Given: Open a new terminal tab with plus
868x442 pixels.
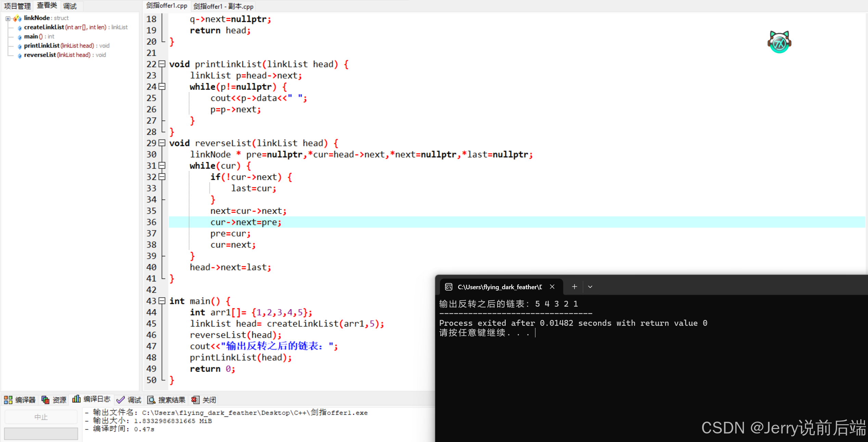Looking at the screenshot, I should click(574, 287).
